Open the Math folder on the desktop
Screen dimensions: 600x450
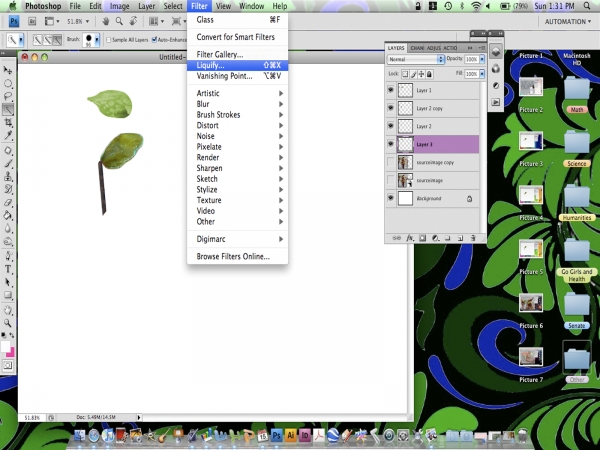(x=577, y=95)
